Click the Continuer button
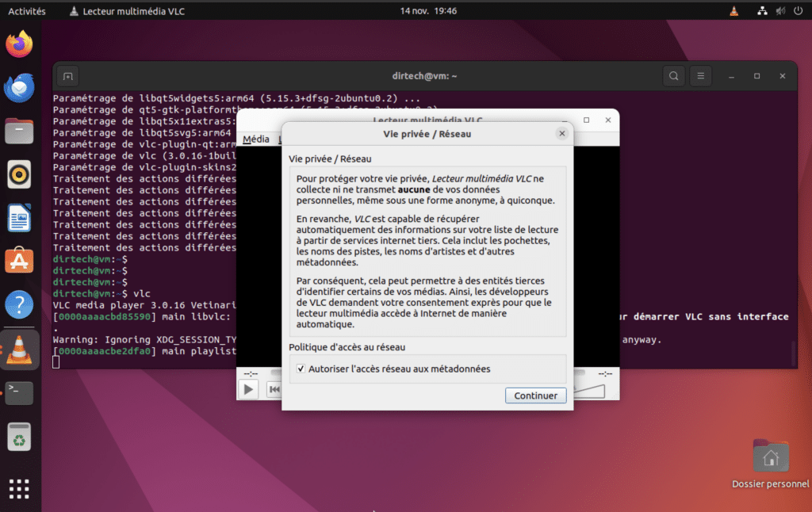 point(535,395)
